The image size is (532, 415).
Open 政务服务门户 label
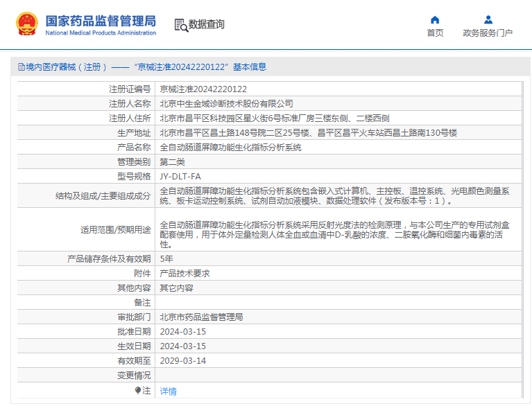click(x=488, y=33)
